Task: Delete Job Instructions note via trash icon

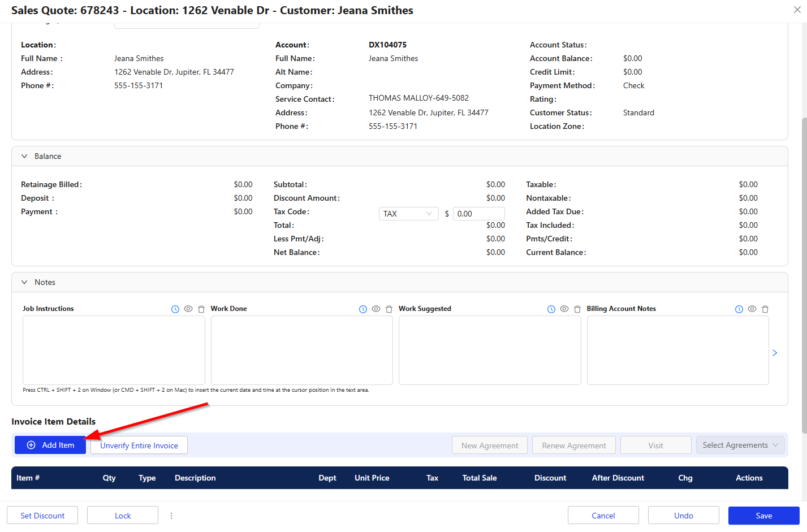Action: (201, 309)
